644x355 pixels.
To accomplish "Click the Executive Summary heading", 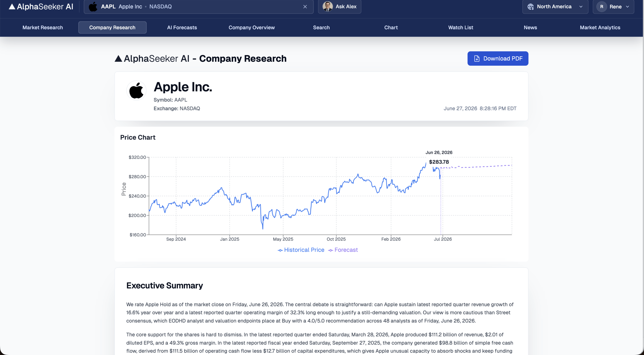I will point(164,285).
